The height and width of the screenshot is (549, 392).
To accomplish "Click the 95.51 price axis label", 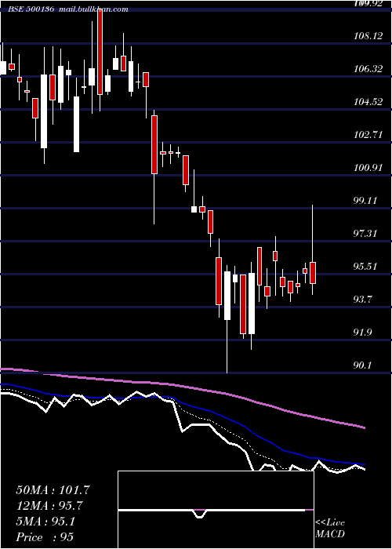I will click(367, 267).
